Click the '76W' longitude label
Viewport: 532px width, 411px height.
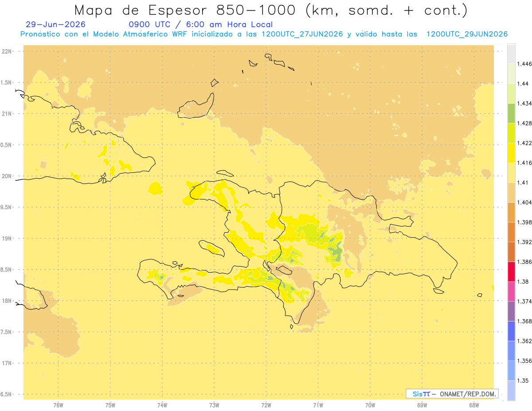(58, 405)
